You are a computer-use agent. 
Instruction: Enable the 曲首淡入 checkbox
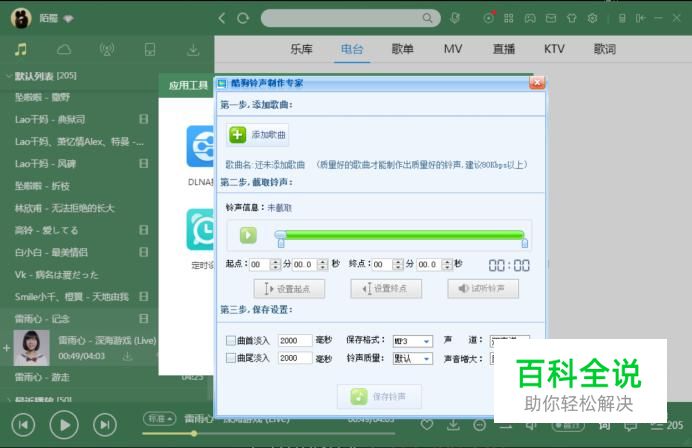pyautogui.click(x=230, y=340)
